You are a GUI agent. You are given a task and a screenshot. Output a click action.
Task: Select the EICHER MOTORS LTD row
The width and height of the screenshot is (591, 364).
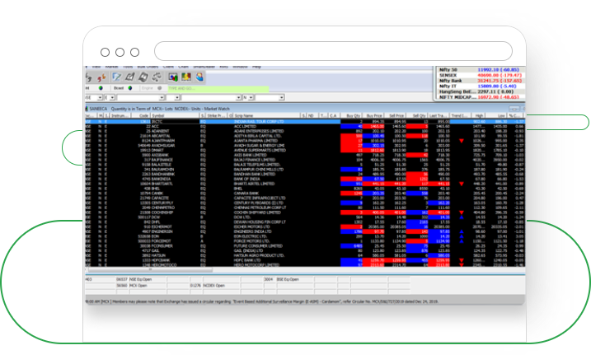click(305, 227)
